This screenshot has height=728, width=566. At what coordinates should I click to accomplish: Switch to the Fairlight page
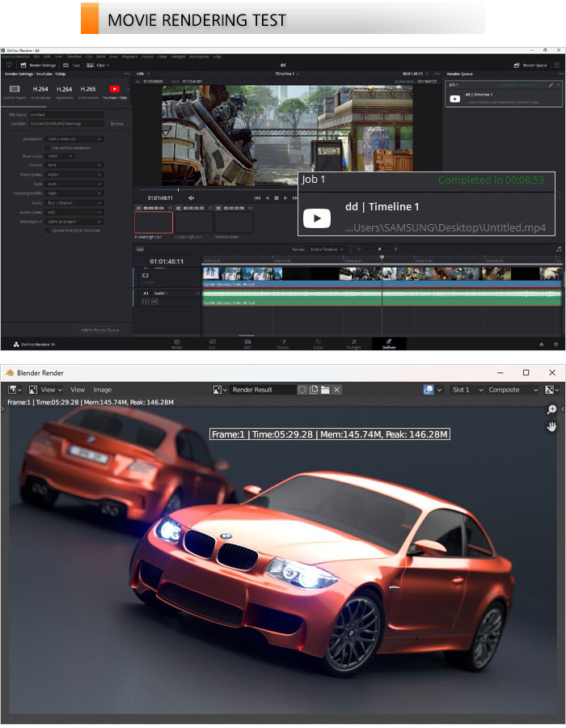pyautogui.click(x=353, y=344)
